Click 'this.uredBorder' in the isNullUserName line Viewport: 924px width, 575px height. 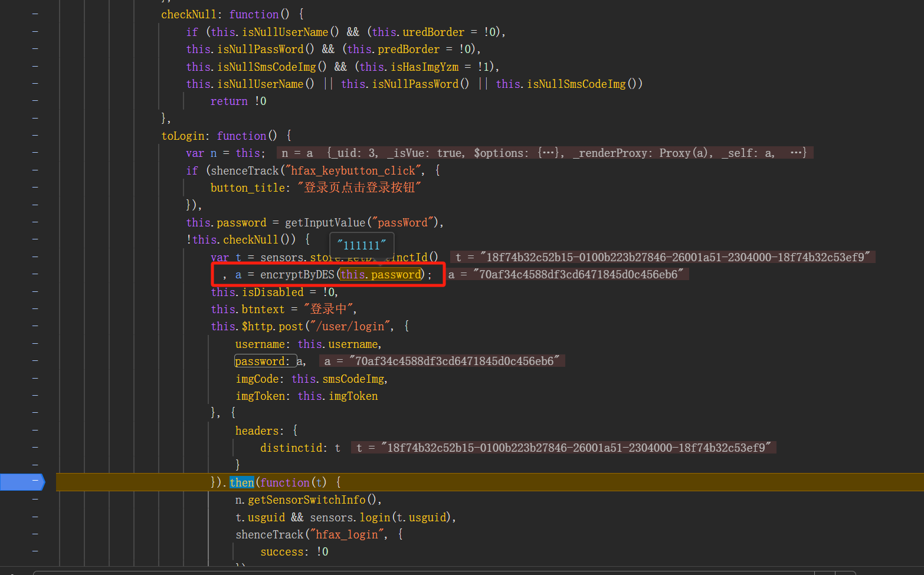click(418, 32)
